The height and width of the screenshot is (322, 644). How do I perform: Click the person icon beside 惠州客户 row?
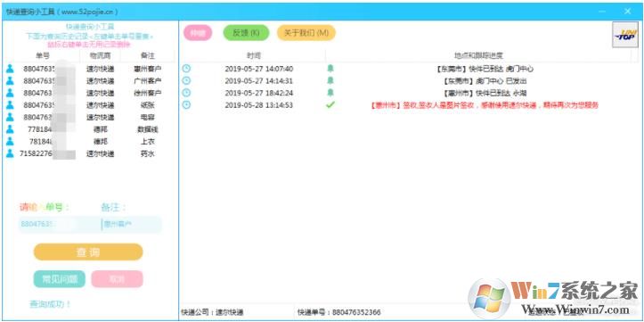pyautogui.click(x=10, y=69)
